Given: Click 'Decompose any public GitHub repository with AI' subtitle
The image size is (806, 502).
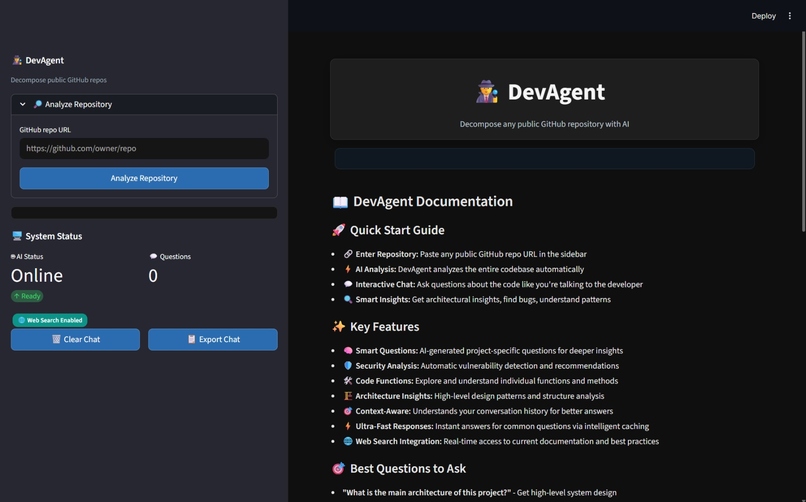Looking at the screenshot, I should click(x=544, y=124).
